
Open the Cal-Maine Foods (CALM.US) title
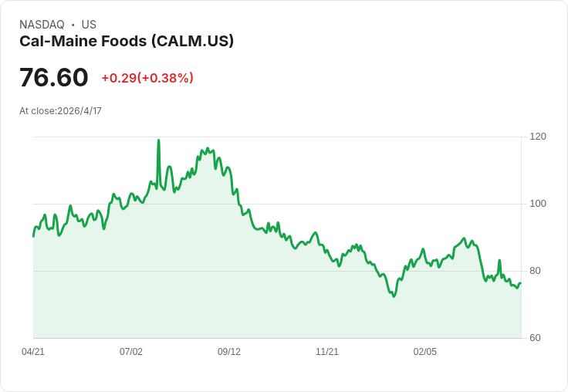point(127,41)
